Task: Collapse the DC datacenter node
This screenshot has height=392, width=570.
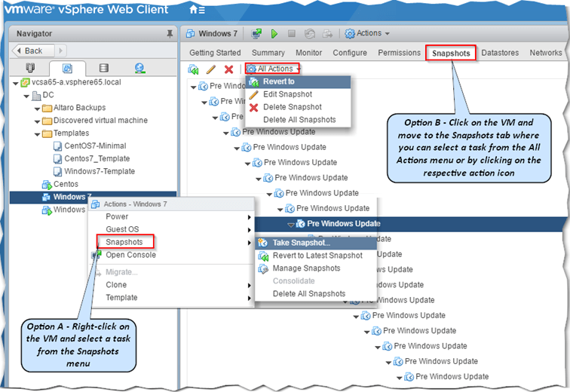Action: click(26, 96)
